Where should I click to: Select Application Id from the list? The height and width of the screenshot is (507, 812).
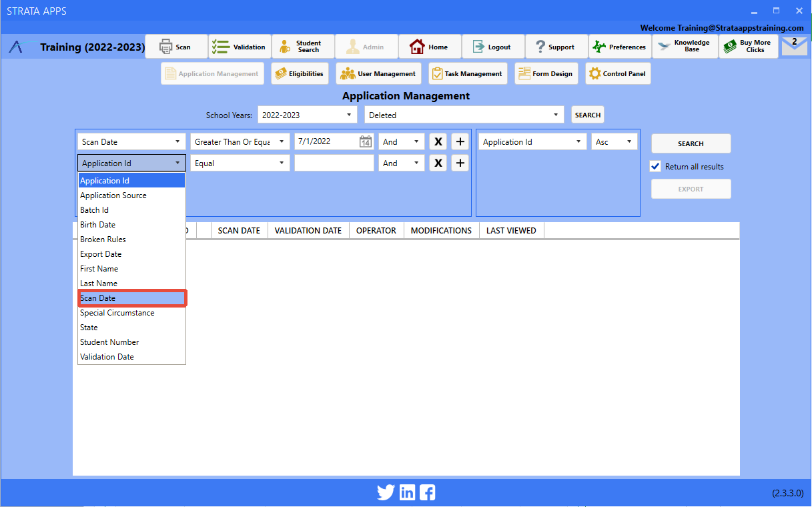pyautogui.click(x=131, y=180)
